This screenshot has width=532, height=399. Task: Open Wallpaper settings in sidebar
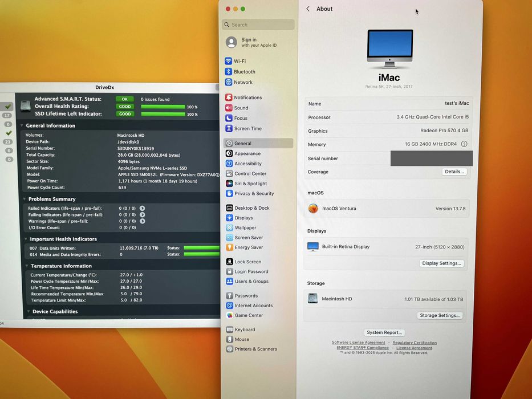[x=241, y=227]
